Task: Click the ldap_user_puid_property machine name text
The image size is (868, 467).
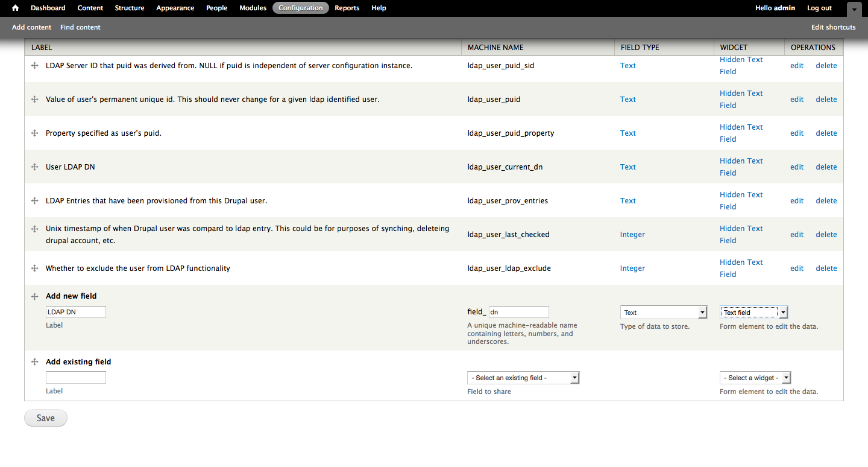Action: click(x=511, y=133)
